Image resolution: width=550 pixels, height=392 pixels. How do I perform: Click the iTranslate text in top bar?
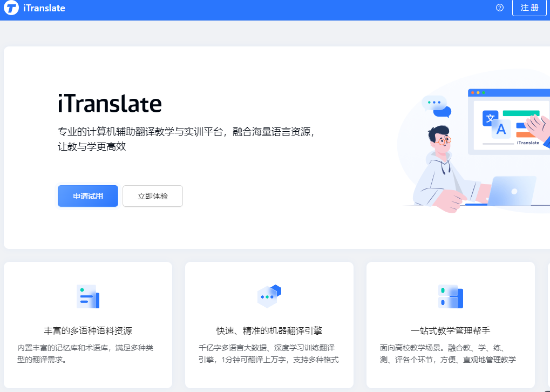point(44,9)
